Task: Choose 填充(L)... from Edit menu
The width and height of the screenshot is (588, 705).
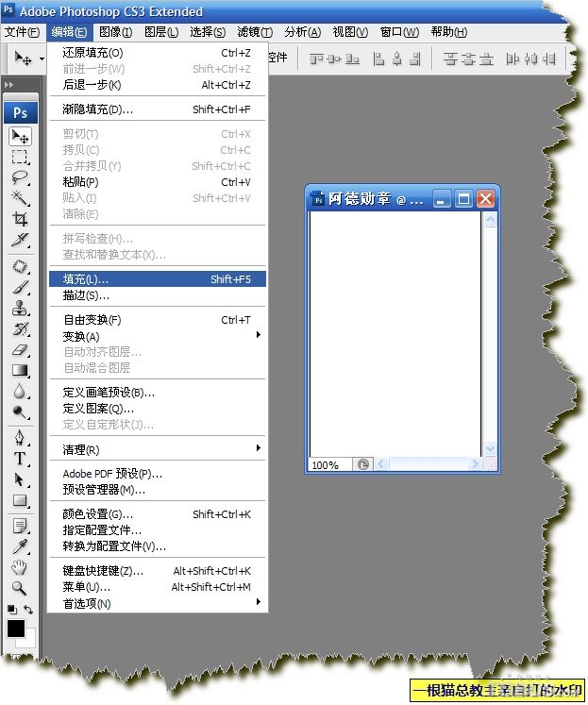Action: coord(158,279)
